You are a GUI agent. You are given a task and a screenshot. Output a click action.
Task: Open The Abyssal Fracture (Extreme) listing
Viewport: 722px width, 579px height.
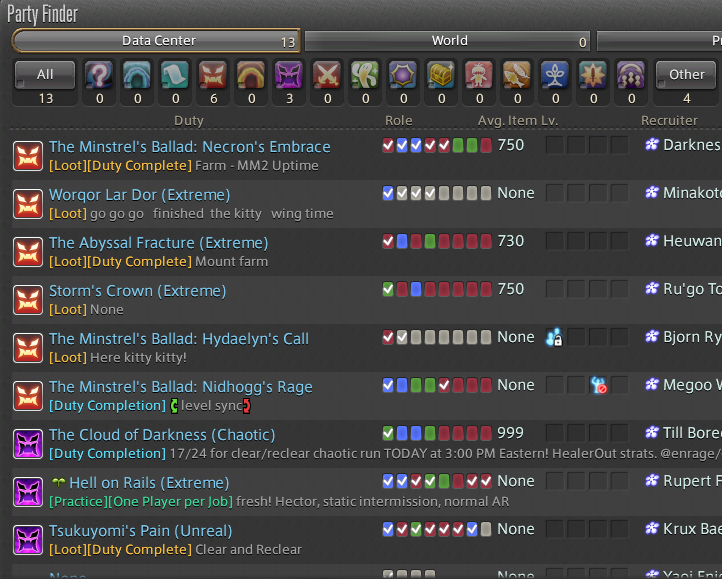coord(158,242)
